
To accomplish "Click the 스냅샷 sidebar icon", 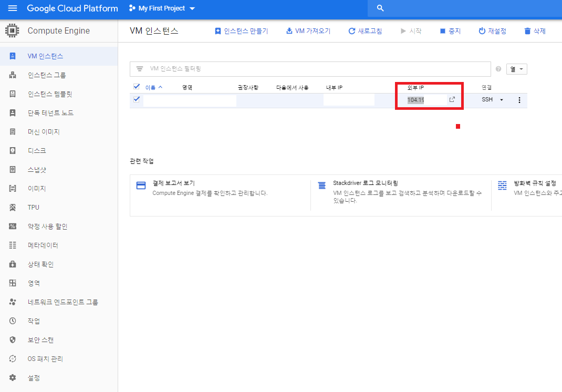I will click(x=13, y=170).
